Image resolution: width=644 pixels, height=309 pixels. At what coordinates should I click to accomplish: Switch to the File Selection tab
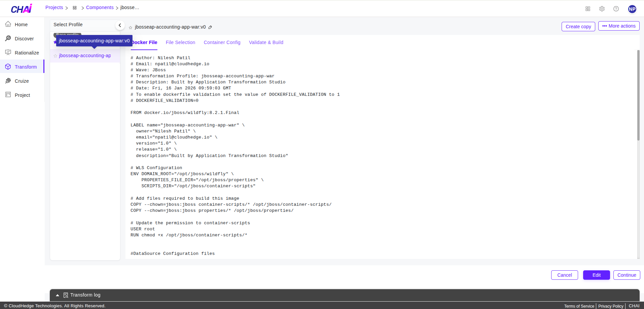pyautogui.click(x=180, y=42)
